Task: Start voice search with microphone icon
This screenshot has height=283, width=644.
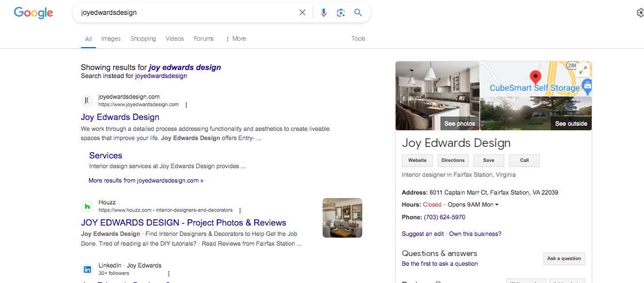Action: (324, 13)
